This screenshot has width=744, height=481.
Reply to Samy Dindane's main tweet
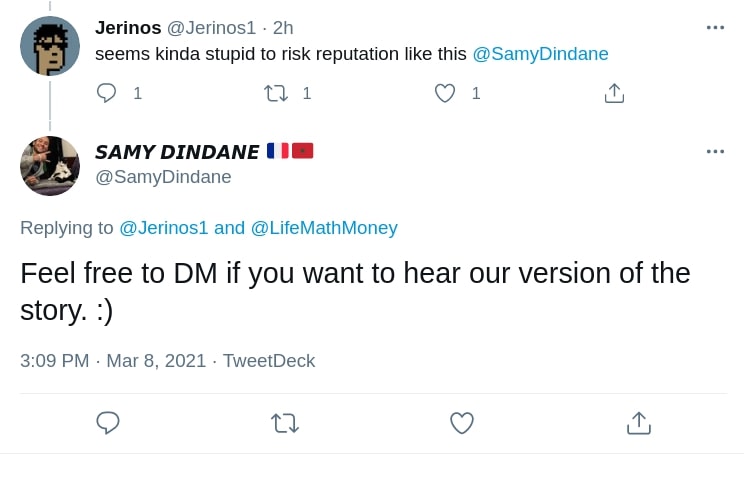108,423
